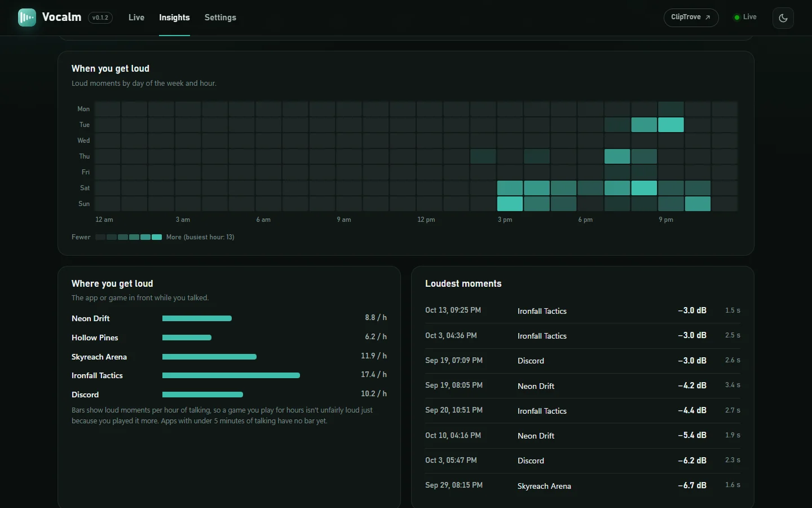
Task: Click the v0.1.2 version badge
Action: (x=100, y=17)
